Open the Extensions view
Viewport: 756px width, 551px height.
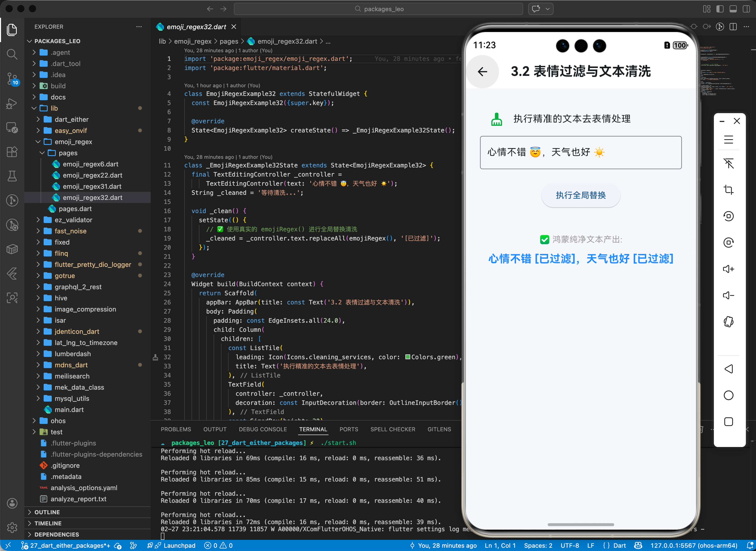pos(12,152)
